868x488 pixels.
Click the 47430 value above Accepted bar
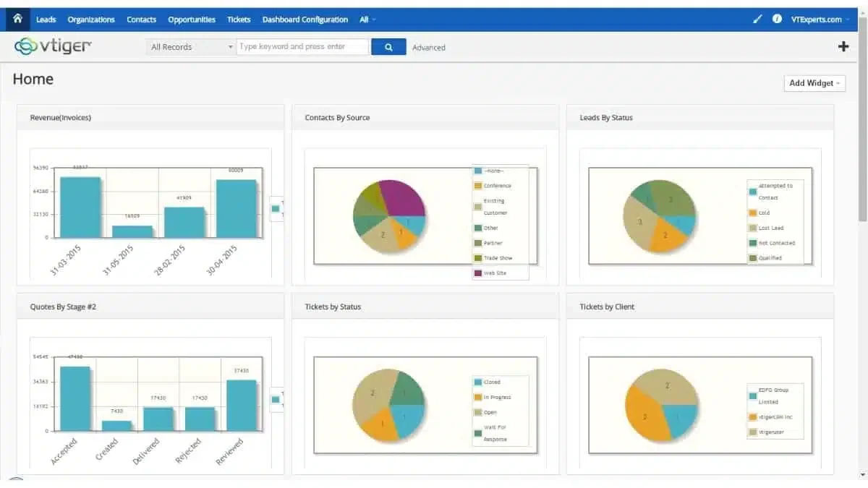coord(75,356)
